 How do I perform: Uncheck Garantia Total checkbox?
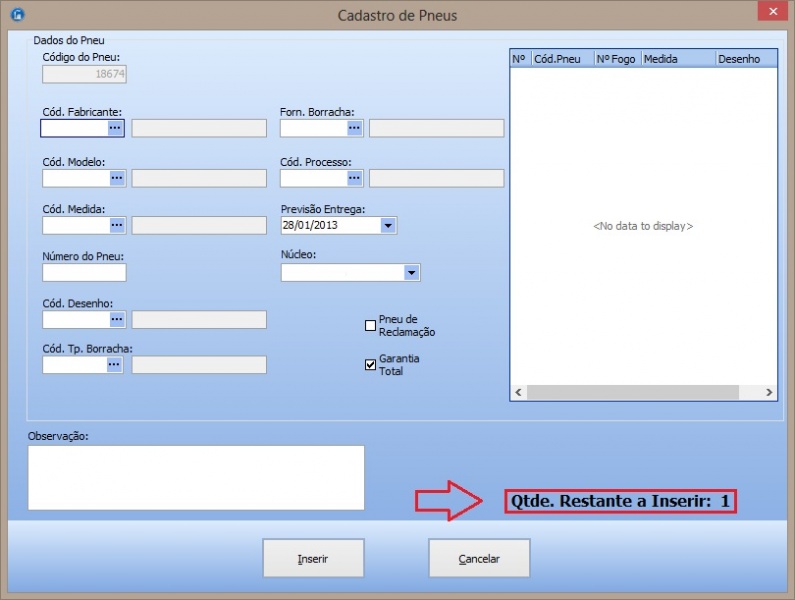point(370,365)
